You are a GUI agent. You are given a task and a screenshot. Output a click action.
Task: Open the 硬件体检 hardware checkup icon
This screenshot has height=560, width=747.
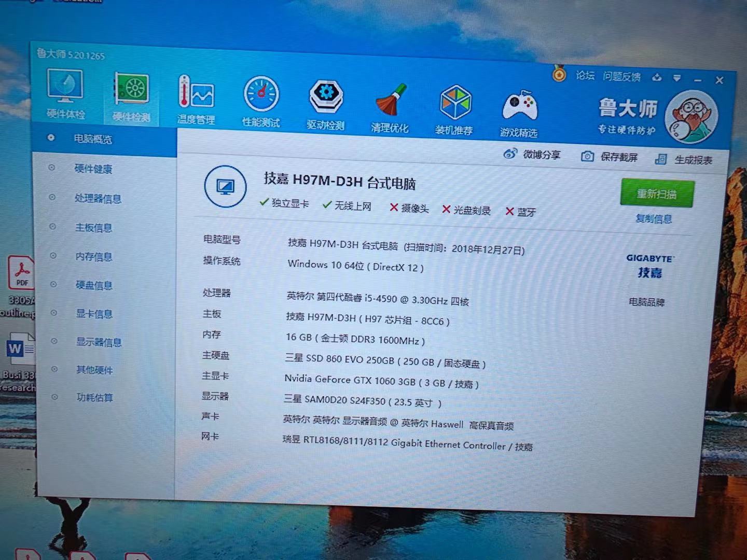[65, 93]
